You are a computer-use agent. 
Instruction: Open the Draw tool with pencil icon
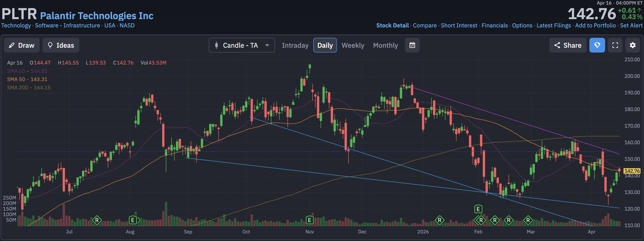(x=22, y=45)
